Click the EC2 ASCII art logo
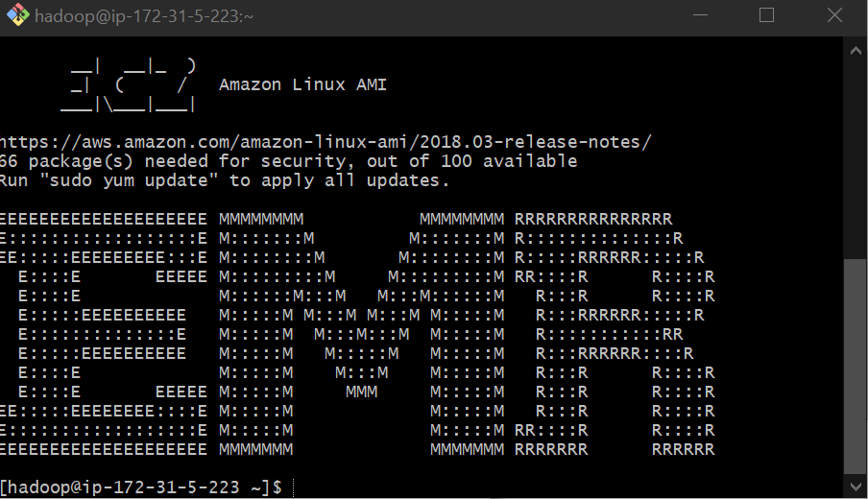The height and width of the screenshot is (499, 868). 129,84
